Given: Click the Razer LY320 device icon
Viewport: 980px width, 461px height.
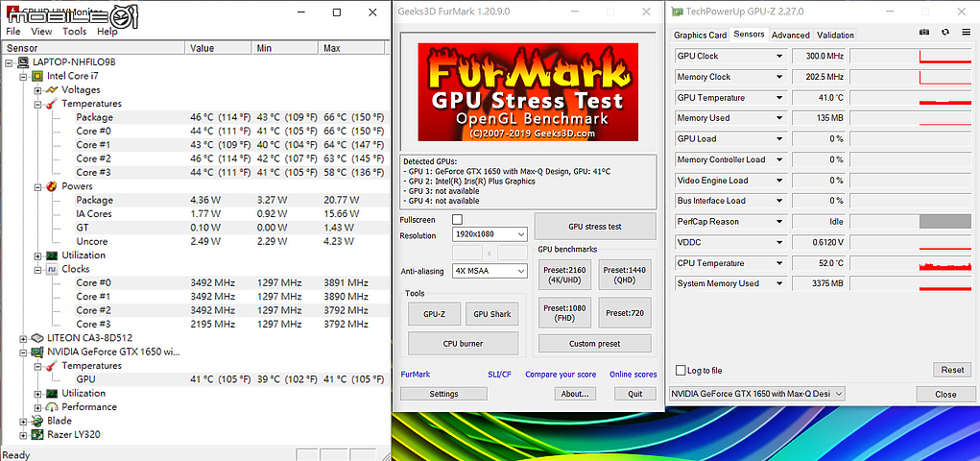Looking at the screenshot, I should click(37, 434).
